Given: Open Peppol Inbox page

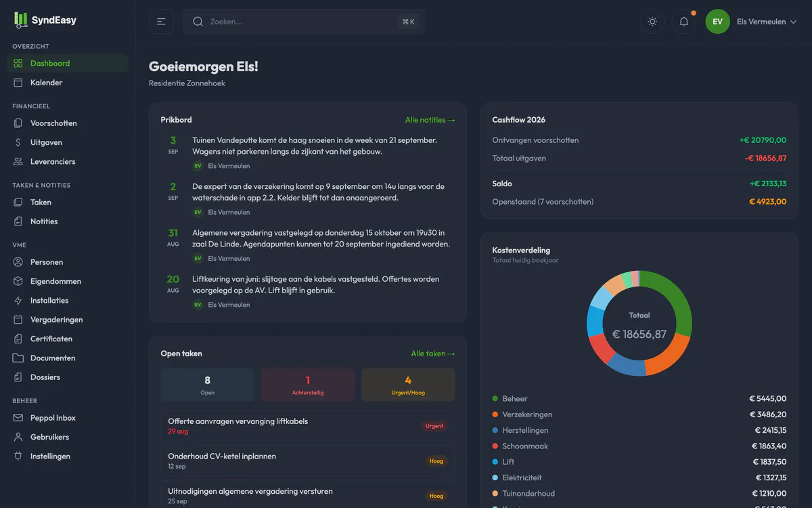Looking at the screenshot, I should (68, 418).
